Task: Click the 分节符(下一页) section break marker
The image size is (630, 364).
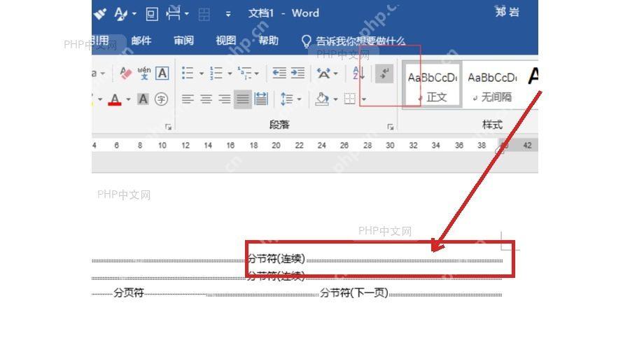Action: (x=354, y=293)
